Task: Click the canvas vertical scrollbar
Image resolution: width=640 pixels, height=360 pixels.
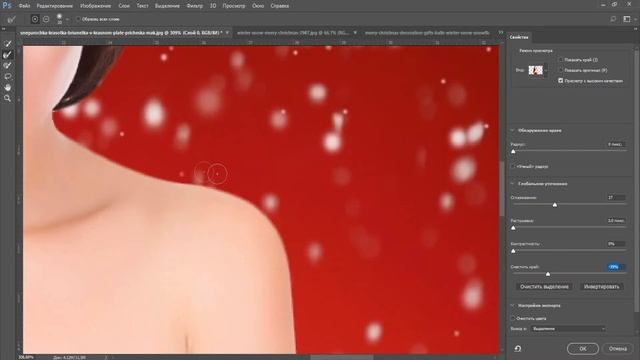Action: click(x=502, y=188)
